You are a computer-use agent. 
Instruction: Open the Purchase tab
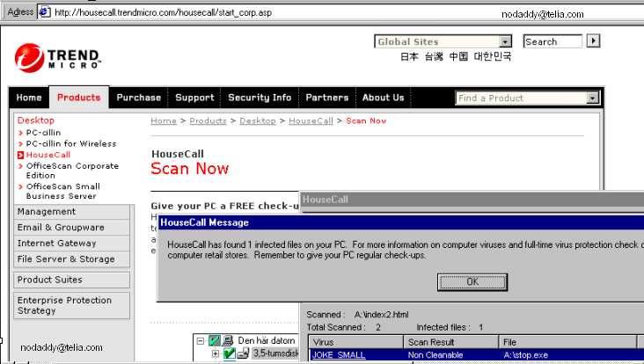[138, 98]
